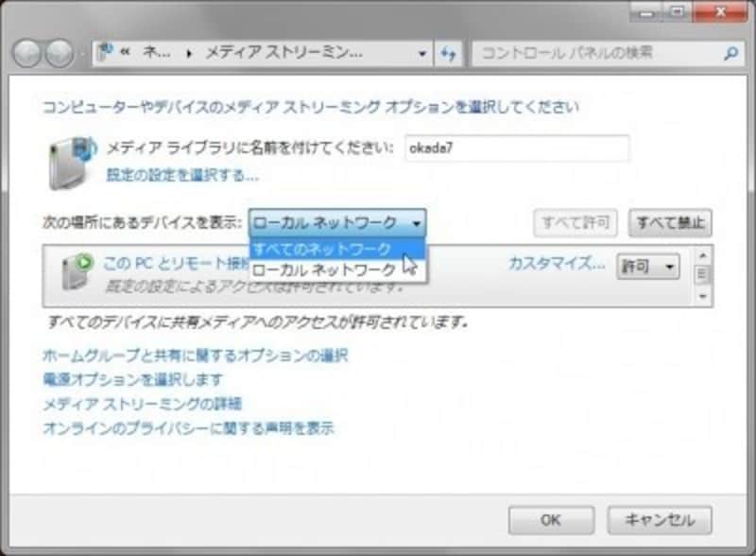Open オンラインのプライバシーに関する声明を表示 link
This screenshot has width=756, height=556.
188,427
